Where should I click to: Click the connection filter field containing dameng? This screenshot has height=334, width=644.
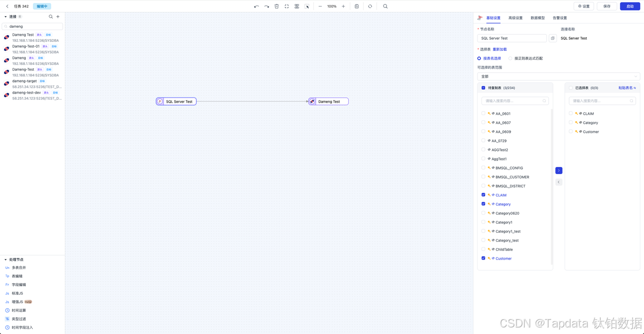33,26
